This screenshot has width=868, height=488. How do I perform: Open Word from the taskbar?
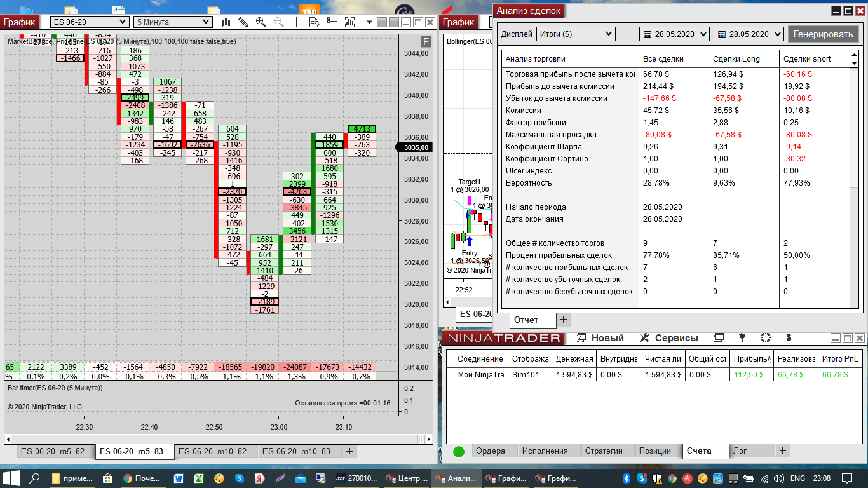coord(178,478)
